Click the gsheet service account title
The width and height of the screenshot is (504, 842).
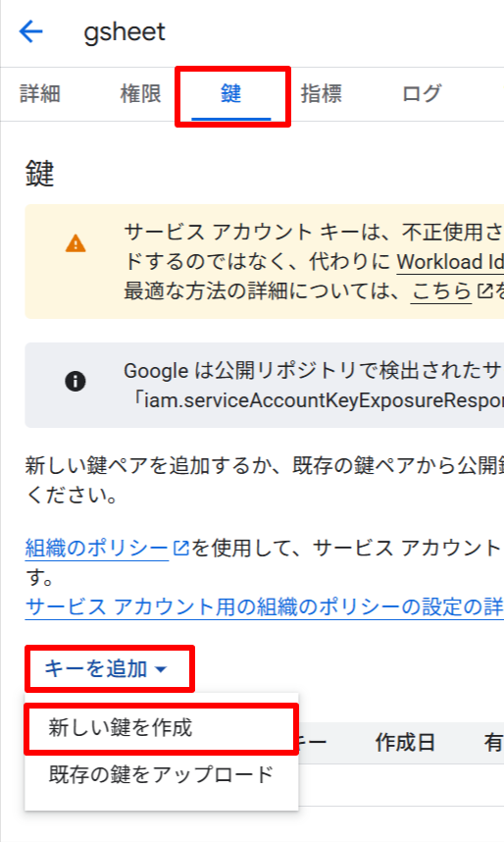pos(125,32)
